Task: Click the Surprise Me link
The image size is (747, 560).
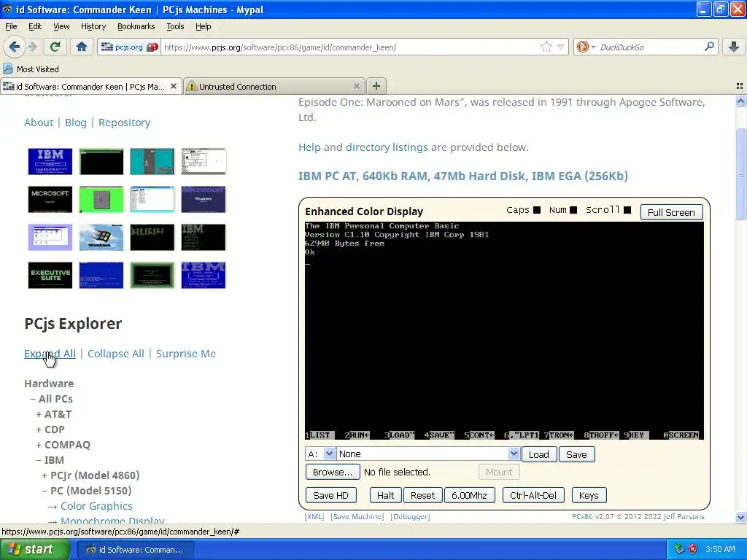Action: pyautogui.click(x=186, y=354)
